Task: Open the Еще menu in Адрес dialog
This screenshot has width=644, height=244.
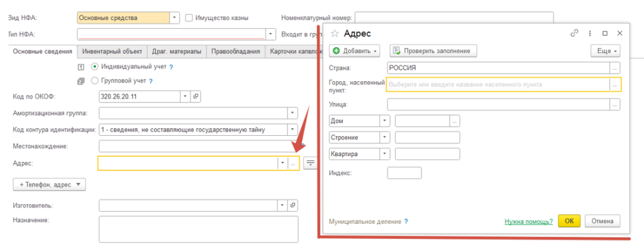Action: [606, 51]
